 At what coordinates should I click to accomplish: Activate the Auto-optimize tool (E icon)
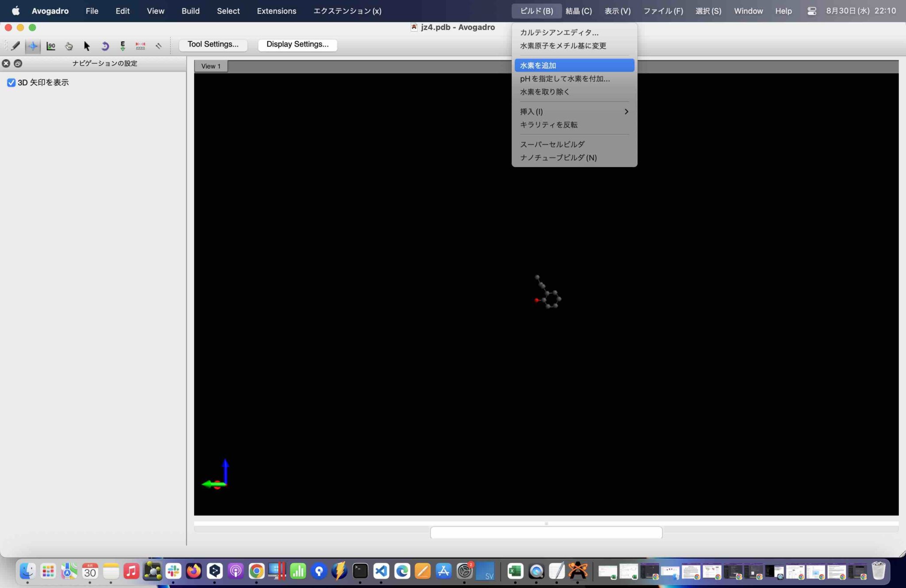(x=123, y=46)
